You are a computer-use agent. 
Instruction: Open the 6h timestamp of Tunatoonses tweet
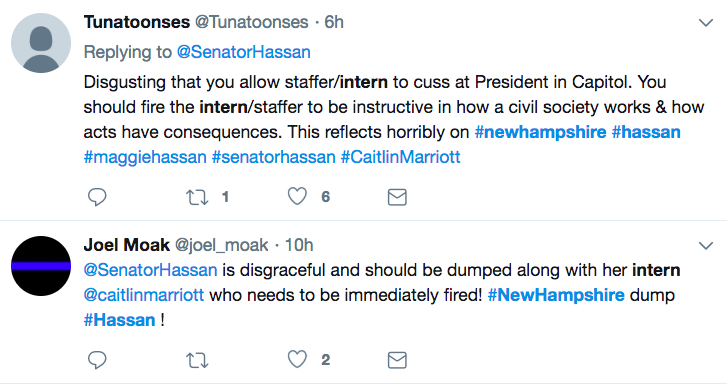[x=334, y=22]
